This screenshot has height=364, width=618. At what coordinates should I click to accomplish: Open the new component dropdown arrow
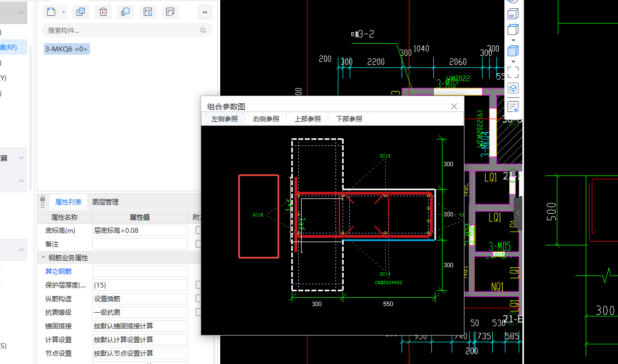click(x=63, y=12)
